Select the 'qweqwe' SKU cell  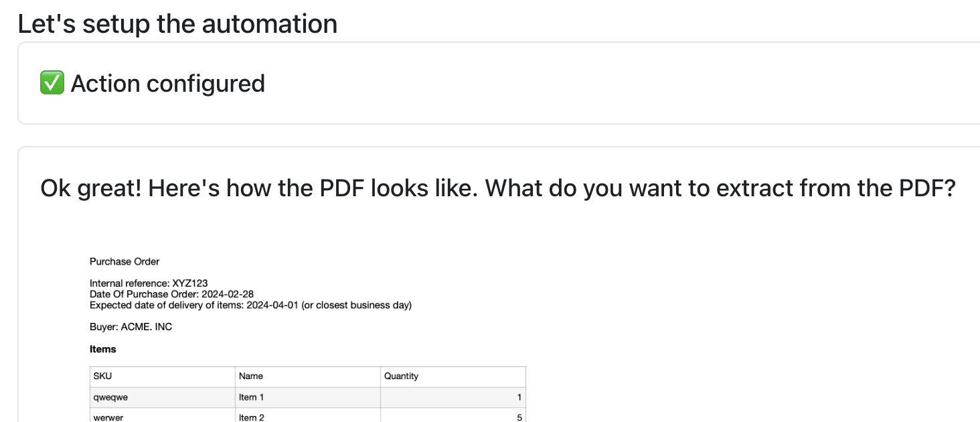coord(163,397)
